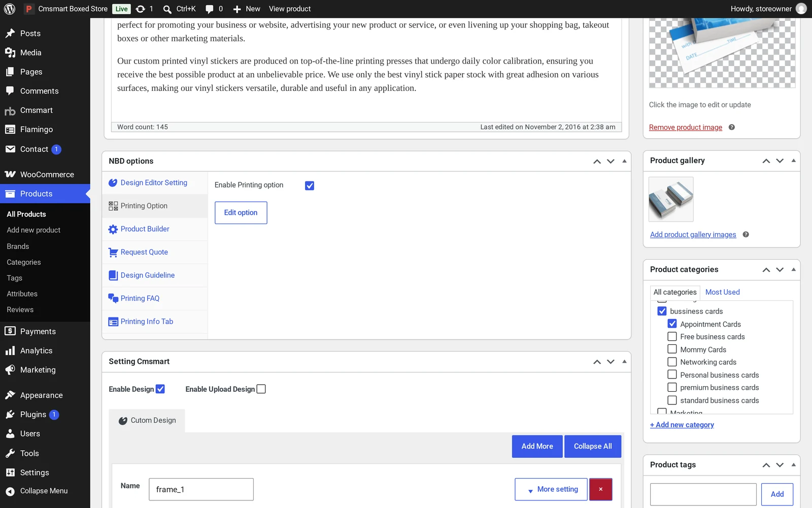812x508 pixels.
Task: Toggle the Enable Design checkbox
Action: pyautogui.click(x=160, y=389)
